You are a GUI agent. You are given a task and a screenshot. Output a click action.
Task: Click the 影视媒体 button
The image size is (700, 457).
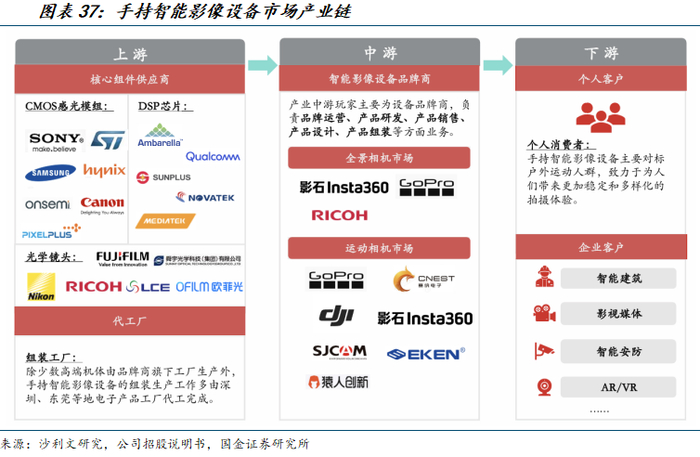tap(619, 314)
